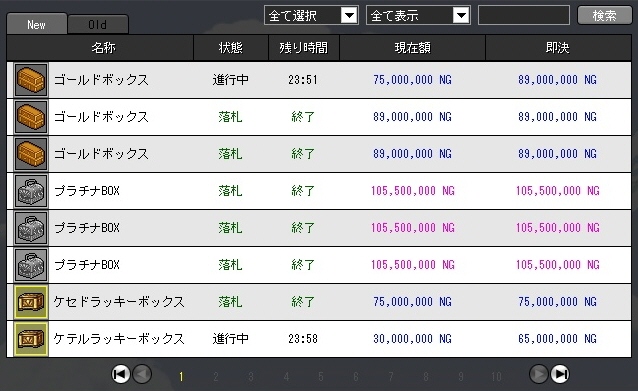Focus the search text field

tap(524, 15)
